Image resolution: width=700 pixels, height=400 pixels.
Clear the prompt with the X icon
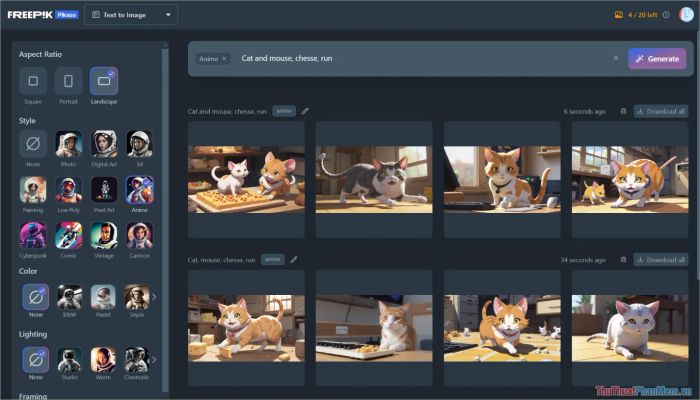[616, 58]
